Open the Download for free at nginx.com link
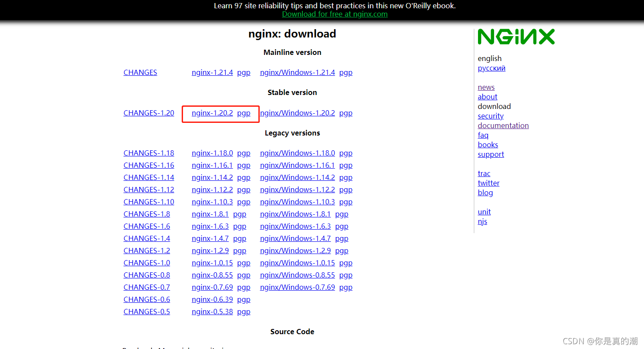This screenshot has height=349, width=644. pyautogui.click(x=335, y=14)
